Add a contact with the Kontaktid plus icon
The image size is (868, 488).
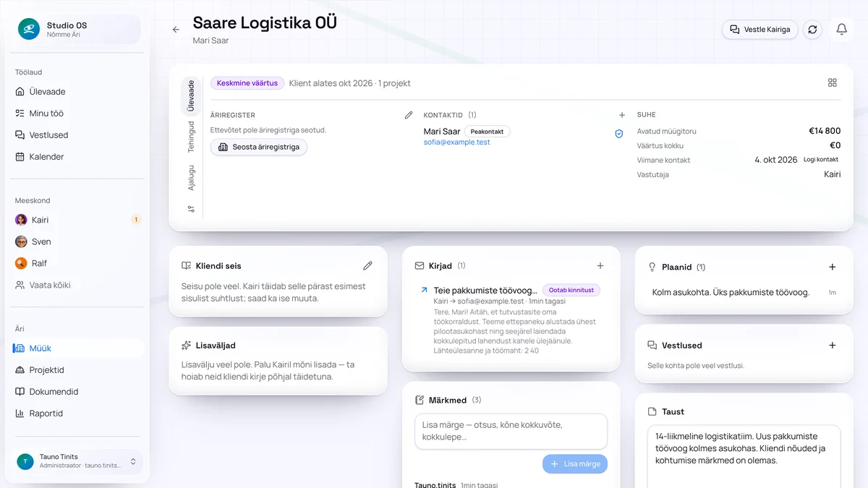click(621, 115)
